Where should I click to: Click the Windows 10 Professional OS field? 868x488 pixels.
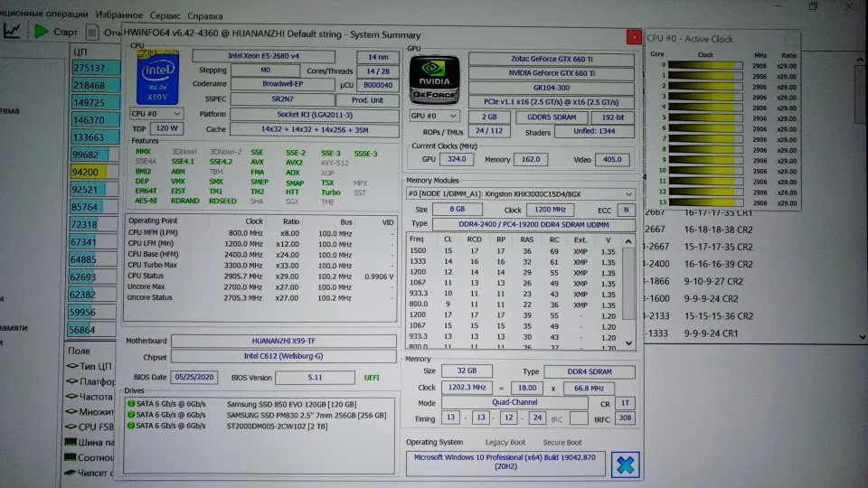point(505,463)
